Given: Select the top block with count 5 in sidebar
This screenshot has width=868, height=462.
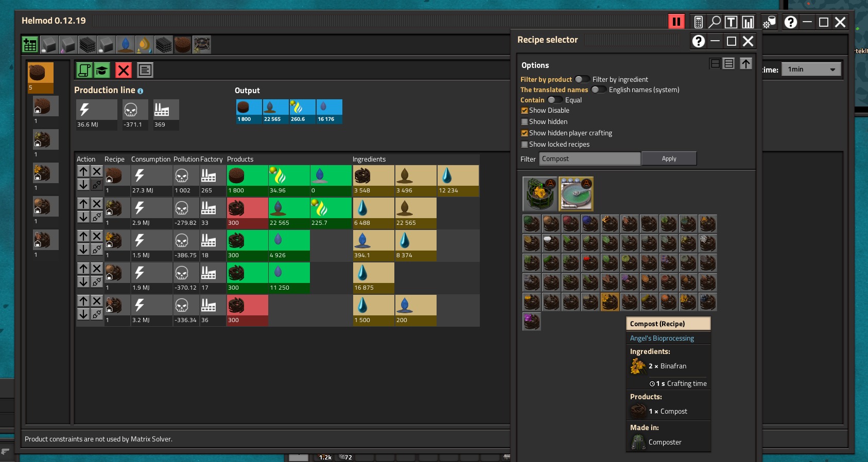Looking at the screenshot, I should pos(41,78).
